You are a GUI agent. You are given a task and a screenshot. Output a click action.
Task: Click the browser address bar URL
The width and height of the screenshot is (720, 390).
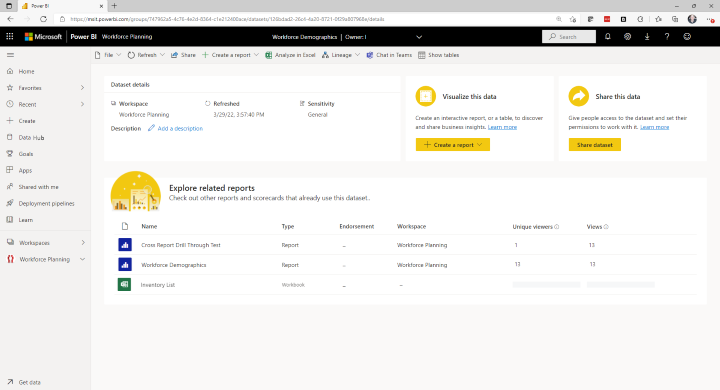coord(227,19)
